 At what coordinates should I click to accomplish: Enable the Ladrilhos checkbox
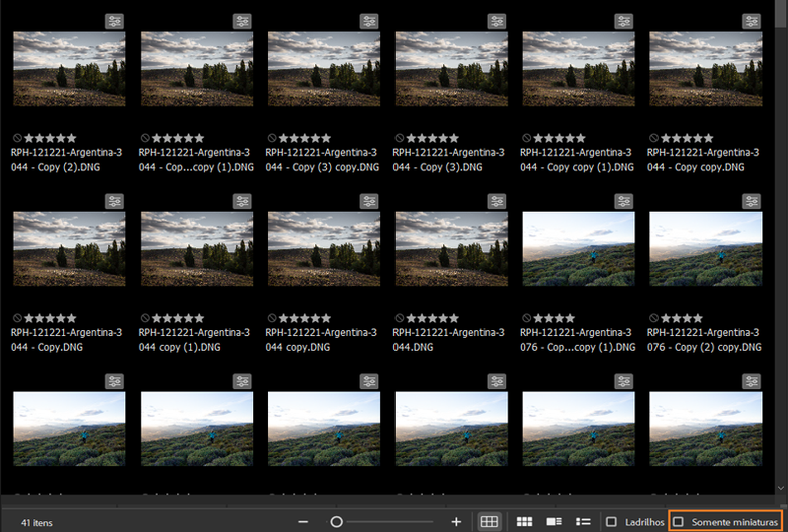click(x=612, y=522)
